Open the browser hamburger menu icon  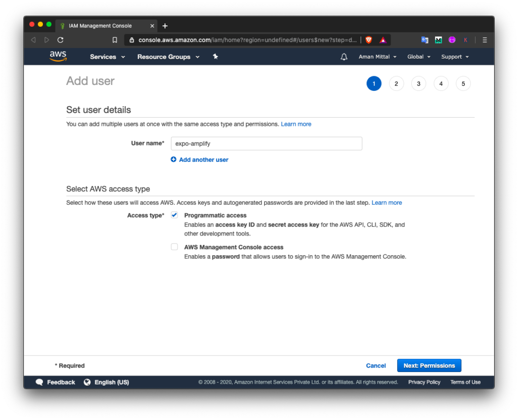(484, 39)
